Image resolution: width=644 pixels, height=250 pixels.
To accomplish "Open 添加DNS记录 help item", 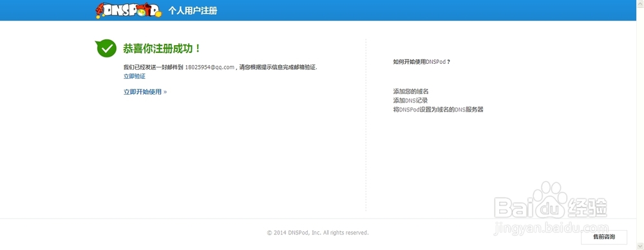I will 410,101.
